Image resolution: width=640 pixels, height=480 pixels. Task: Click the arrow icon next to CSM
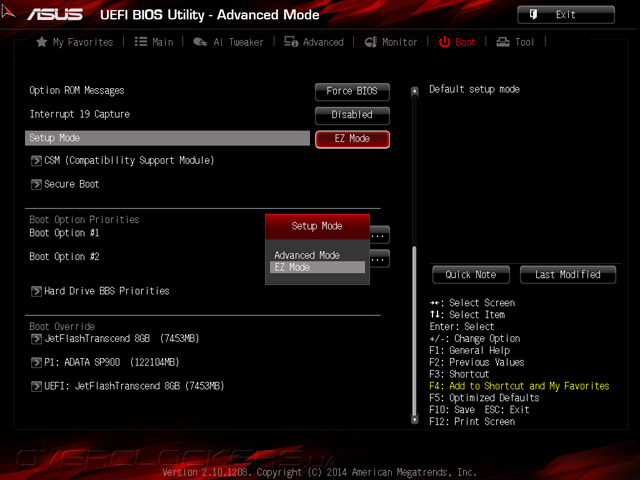click(36, 160)
